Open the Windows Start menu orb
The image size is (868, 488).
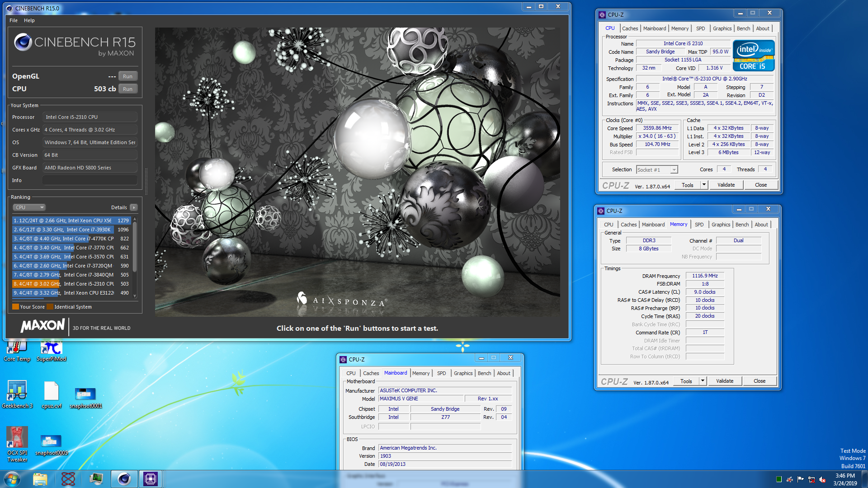[x=12, y=479]
